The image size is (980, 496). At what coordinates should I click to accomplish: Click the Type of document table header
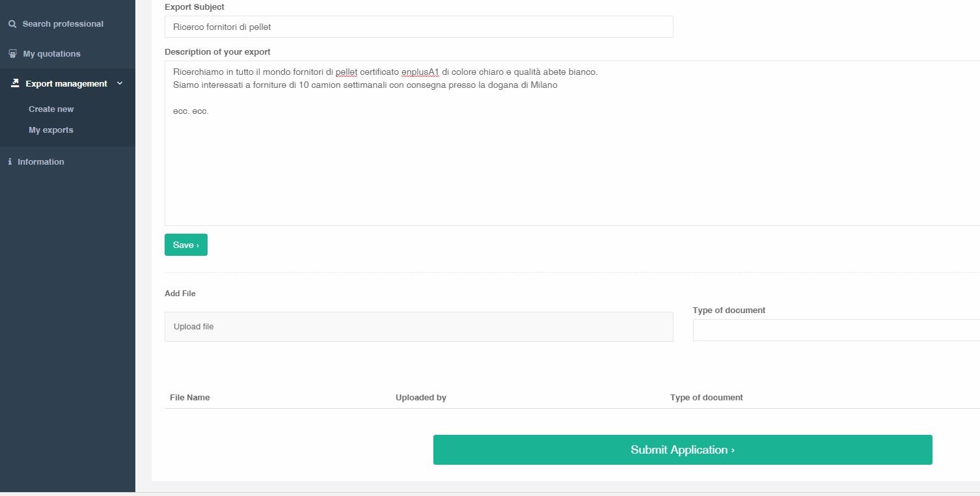point(707,398)
